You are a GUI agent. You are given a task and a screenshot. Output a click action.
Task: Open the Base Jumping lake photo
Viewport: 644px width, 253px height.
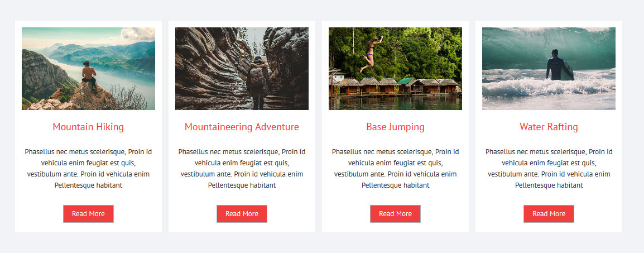pos(395,69)
